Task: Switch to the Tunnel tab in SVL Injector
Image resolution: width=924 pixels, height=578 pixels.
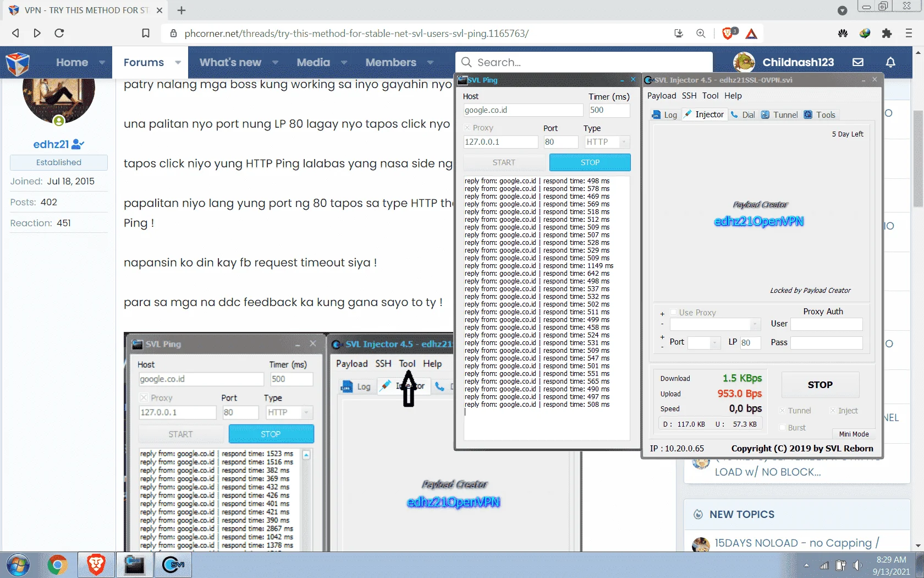Action: (779, 114)
